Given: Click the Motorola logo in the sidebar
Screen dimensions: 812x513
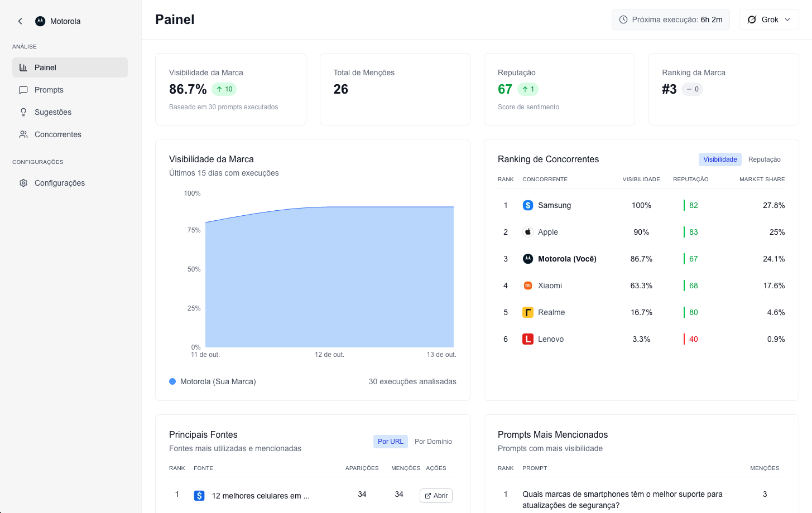Looking at the screenshot, I should tap(40, 21).
